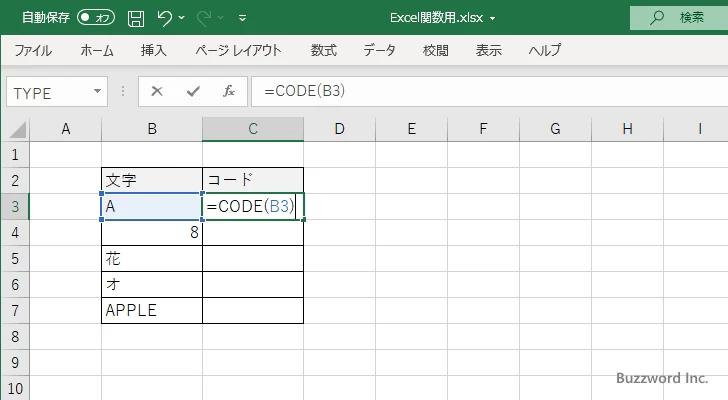Open the ファイル menu tab
This screenshot has width=728, height=400.
pyautogui.click(x=32, y=50)
